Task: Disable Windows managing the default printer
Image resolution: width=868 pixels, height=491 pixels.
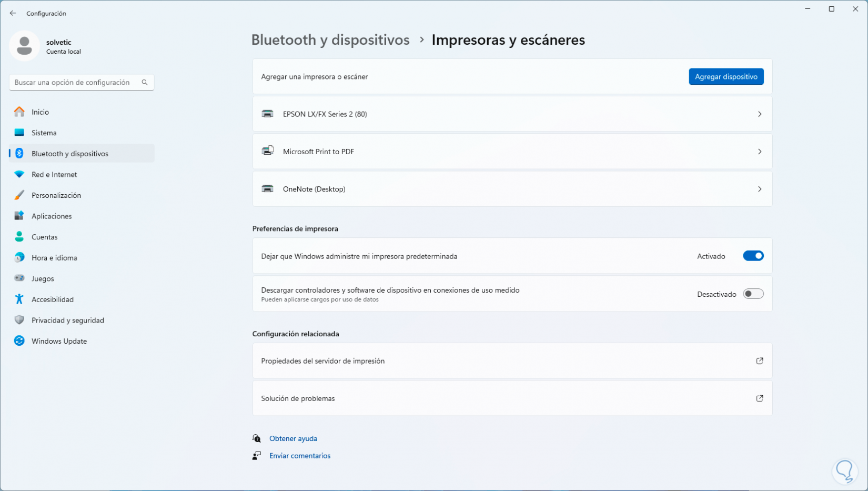Action: point(753,256)
